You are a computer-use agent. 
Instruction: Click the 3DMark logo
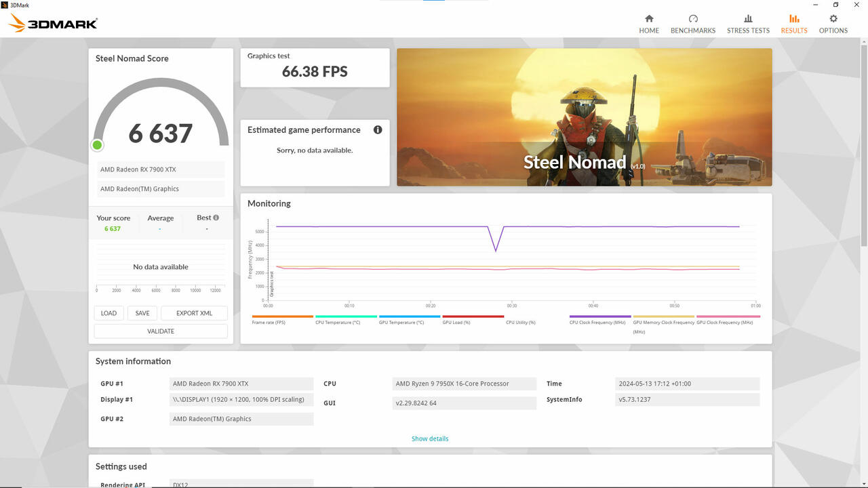click(53, 24)
